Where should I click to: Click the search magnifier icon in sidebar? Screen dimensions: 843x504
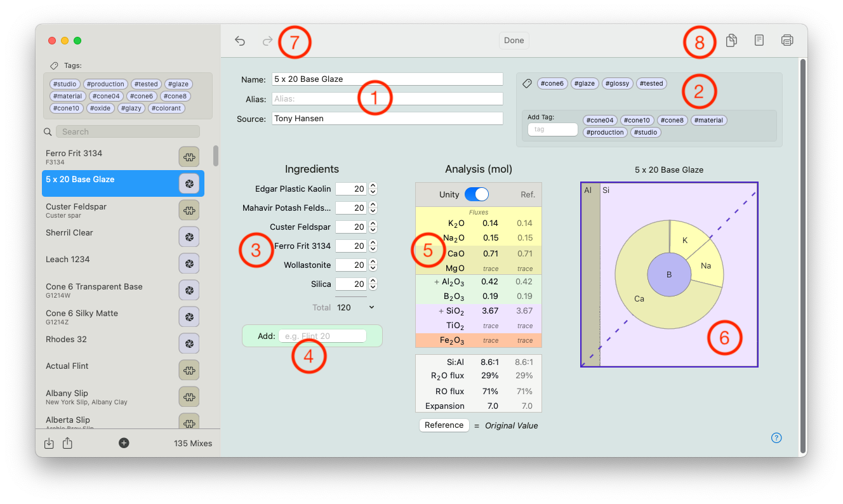pyautogui.click(x=48, y=132)
